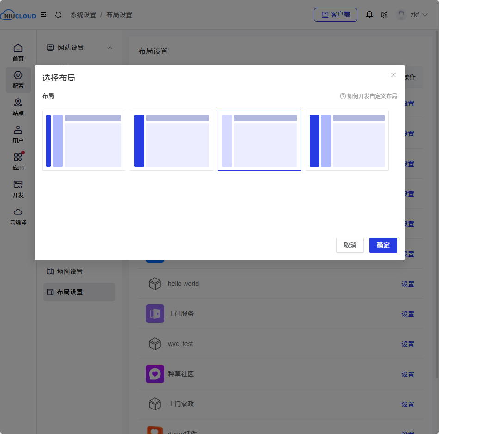Image resolution: width=504 pixels, height=434 pixels.
Task: Select the first layout thumbnail
Action: click(84, 141)
